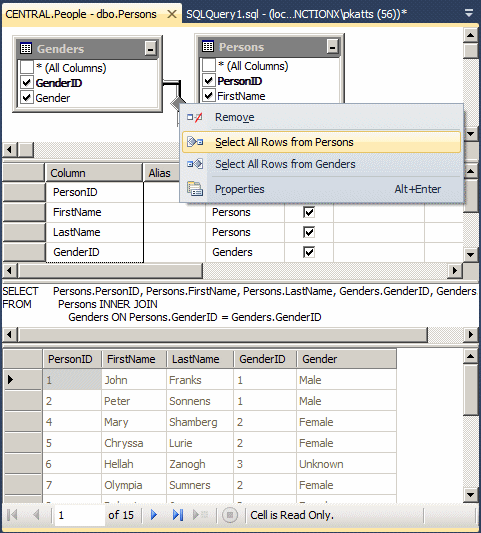Check All Columns in Genders table

26,67
